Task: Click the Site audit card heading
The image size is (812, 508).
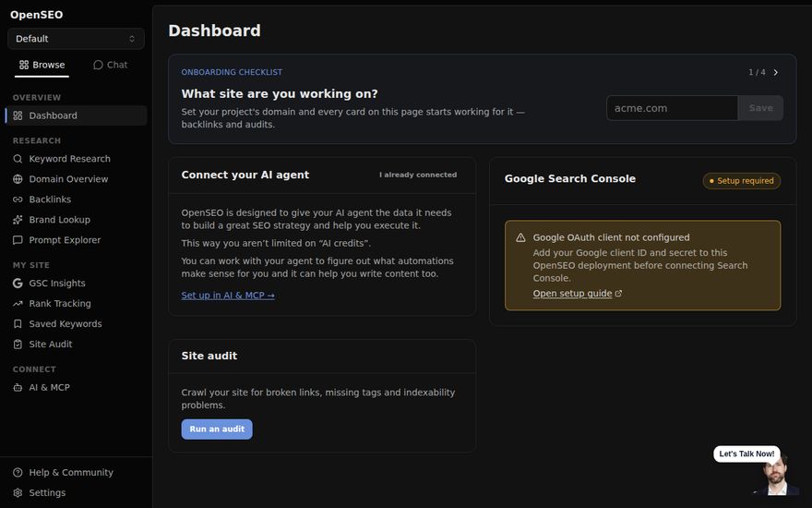Action: 209,357
